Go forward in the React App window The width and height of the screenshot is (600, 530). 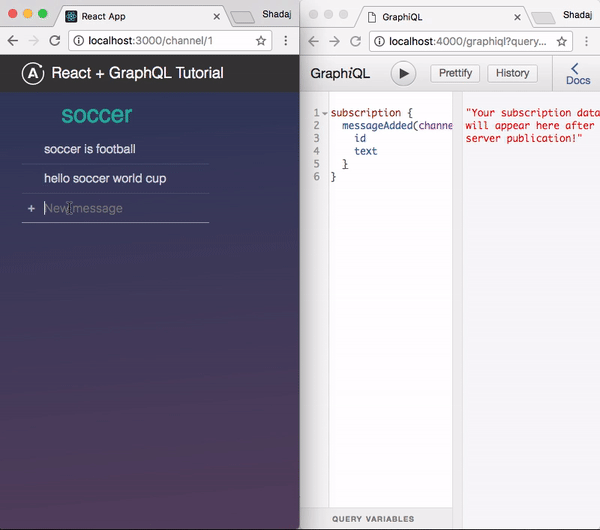[34, 41]
